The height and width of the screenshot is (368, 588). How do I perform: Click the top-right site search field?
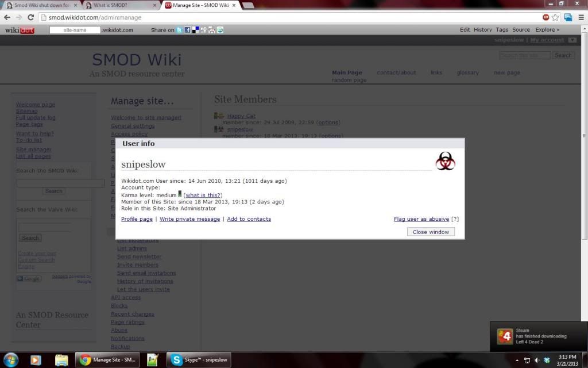[x=525, y=55]
